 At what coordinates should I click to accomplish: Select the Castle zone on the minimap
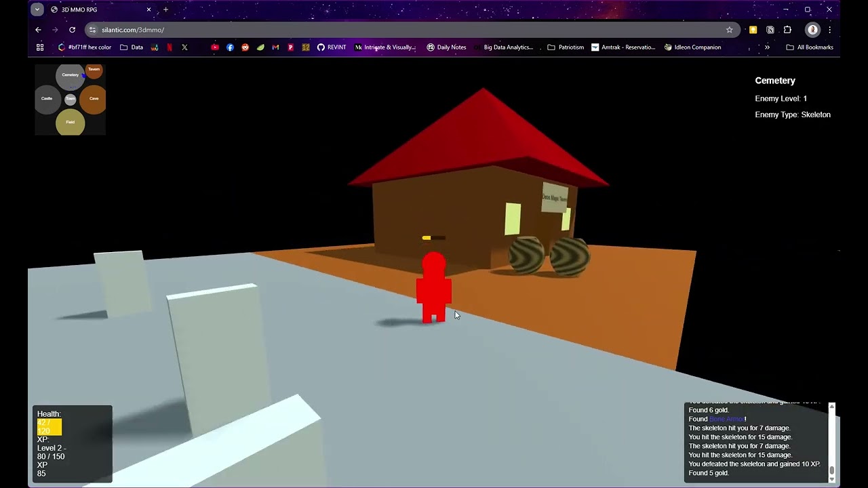point(47,99)
